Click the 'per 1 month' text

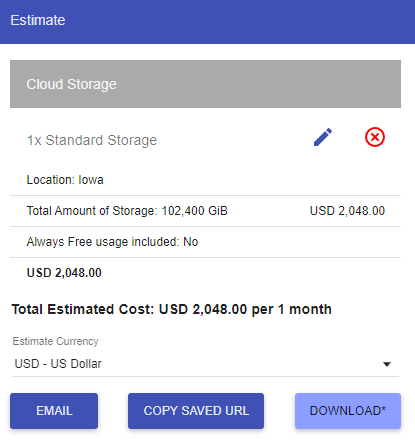tap(292, 310)
